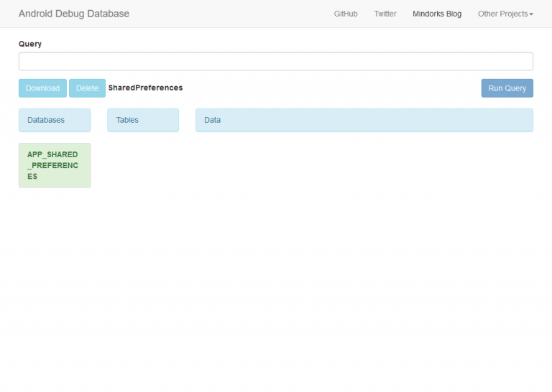
Task: Hit the Delete button
Action: [x=87, y=88]
